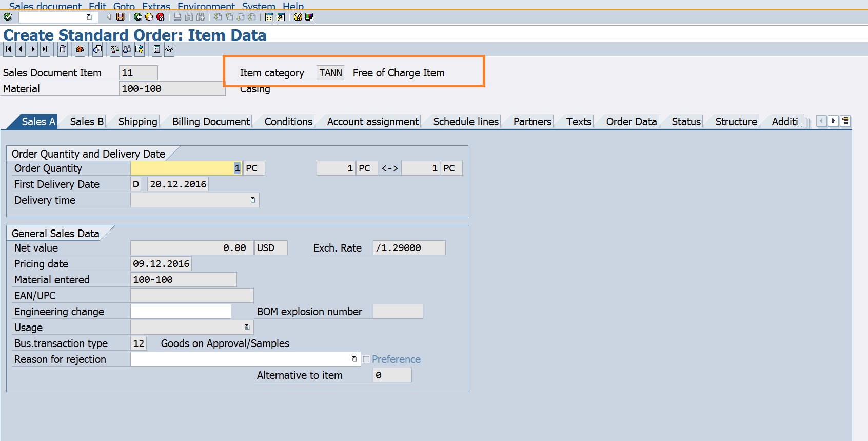The image size is (868, 441).
Task: Open the Reason for rejection dropdown
Action: [354, 359]
